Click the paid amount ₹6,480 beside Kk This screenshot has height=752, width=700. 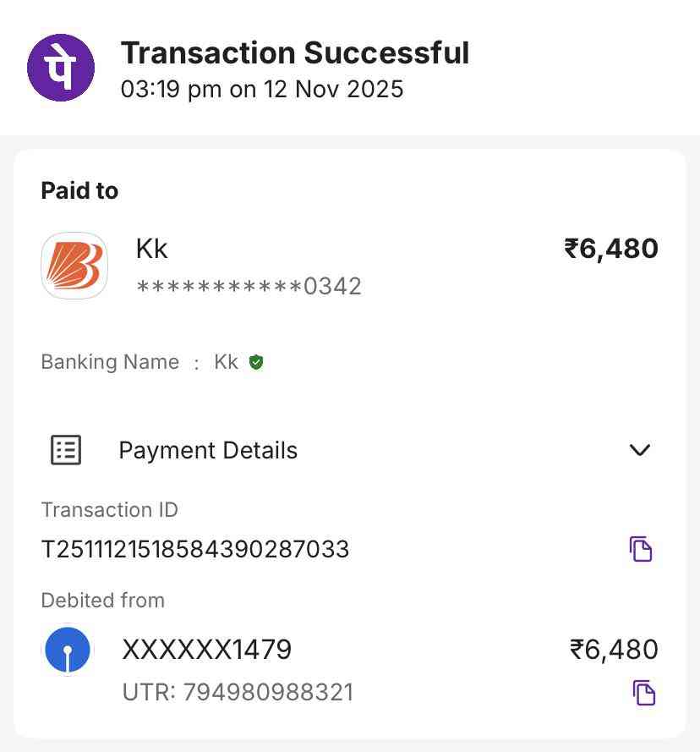(611, 249)
